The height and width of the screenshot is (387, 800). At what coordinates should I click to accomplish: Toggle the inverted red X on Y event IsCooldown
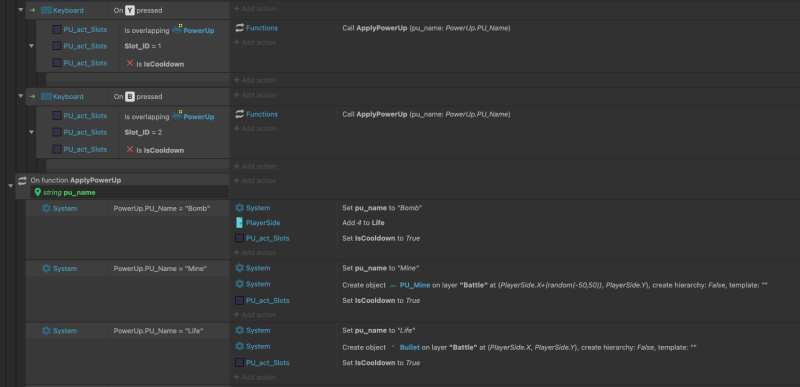tap(130, 64)
